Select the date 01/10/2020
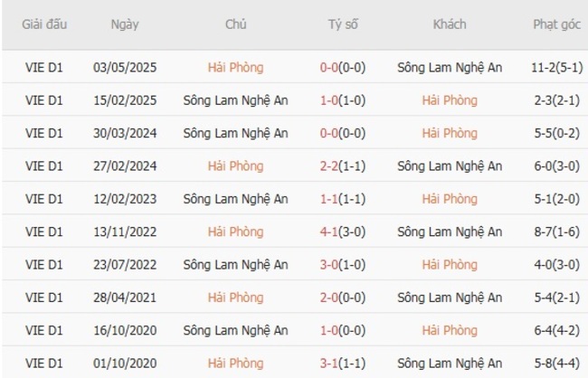Screen dimensions: 588x378 pyautogui.click(x=125, y=364)
